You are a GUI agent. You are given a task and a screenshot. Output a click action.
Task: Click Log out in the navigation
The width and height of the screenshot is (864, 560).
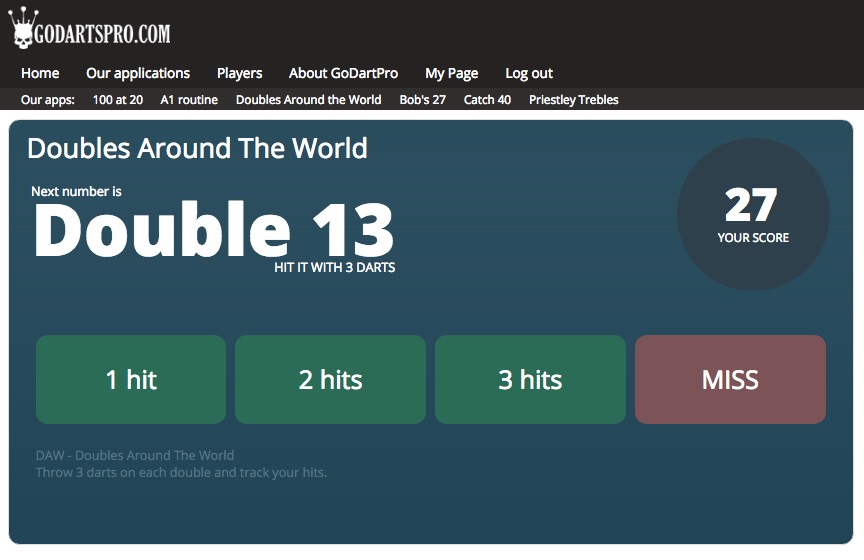tap(528, 73)
